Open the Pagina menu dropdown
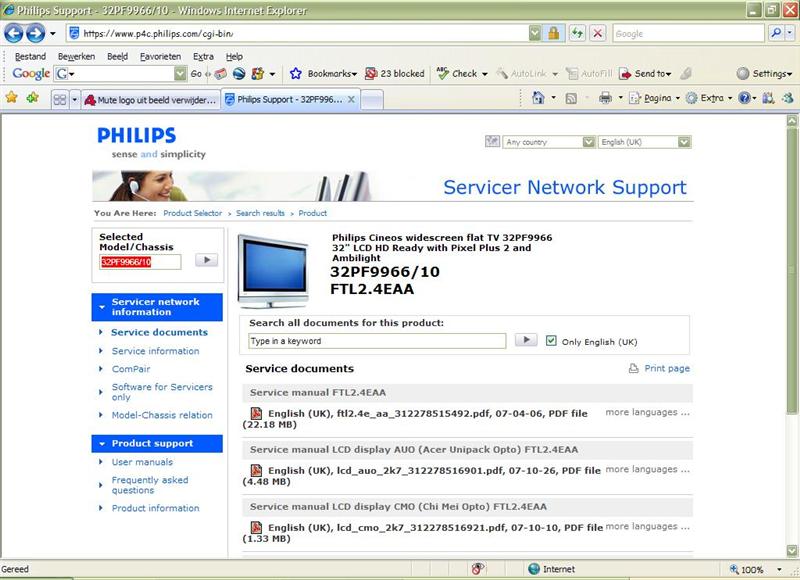800x580 pixels. pos(678,98)
